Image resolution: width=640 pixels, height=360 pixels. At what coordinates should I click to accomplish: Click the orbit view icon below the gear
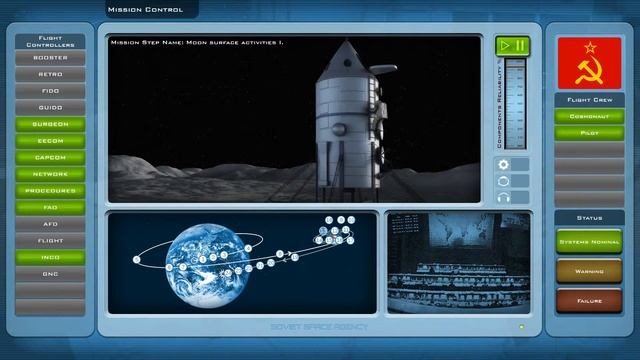point(503,181)
